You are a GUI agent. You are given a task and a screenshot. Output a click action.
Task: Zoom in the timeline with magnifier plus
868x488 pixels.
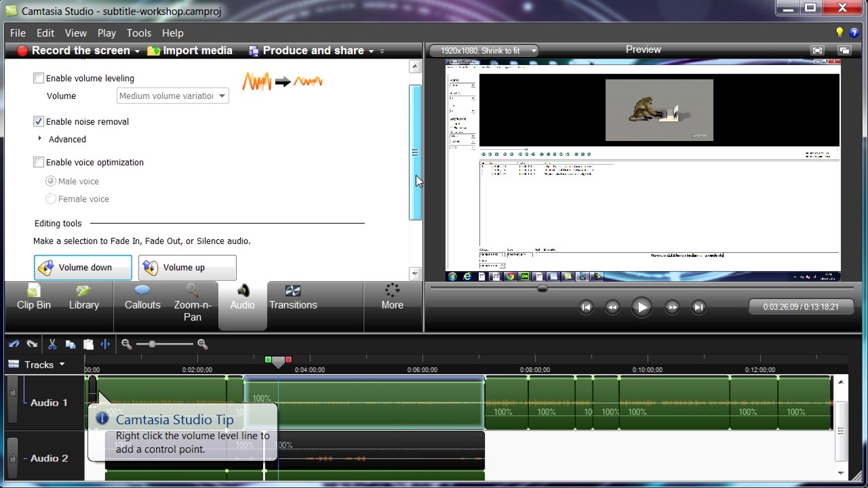click(202, 344)
